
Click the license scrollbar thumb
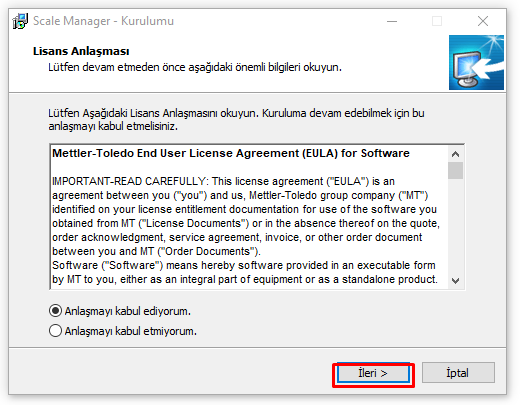455,170
